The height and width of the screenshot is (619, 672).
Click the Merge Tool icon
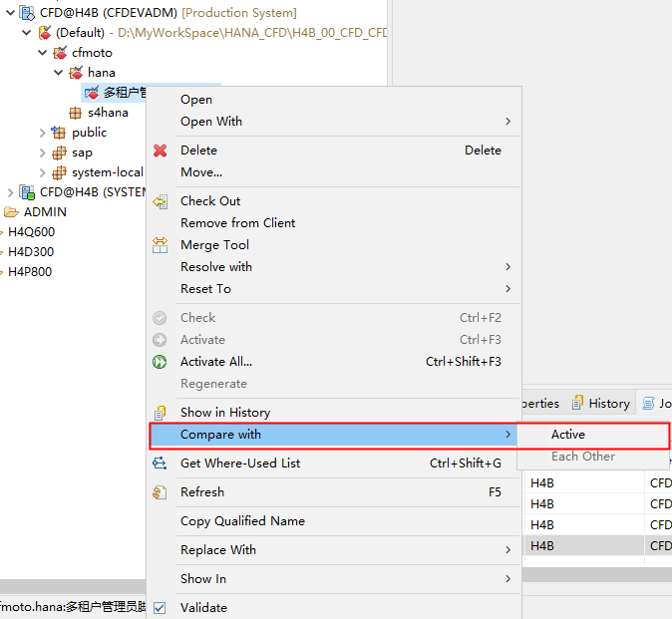click(160, 245)
